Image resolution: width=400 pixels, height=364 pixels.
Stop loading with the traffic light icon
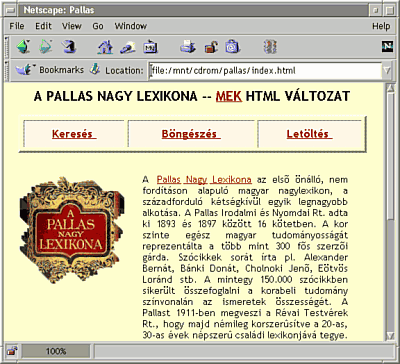(270, 47)
